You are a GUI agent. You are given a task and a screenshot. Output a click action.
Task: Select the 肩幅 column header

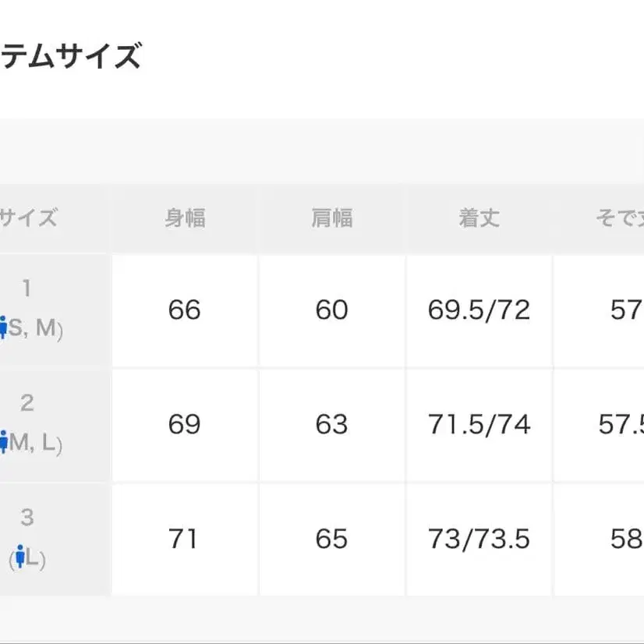(332, 218)
